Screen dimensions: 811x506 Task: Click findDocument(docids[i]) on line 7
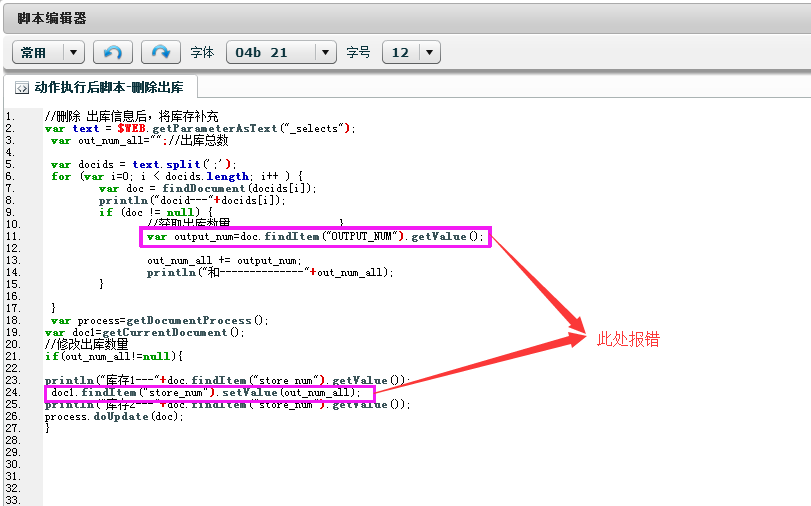(239, 188)
